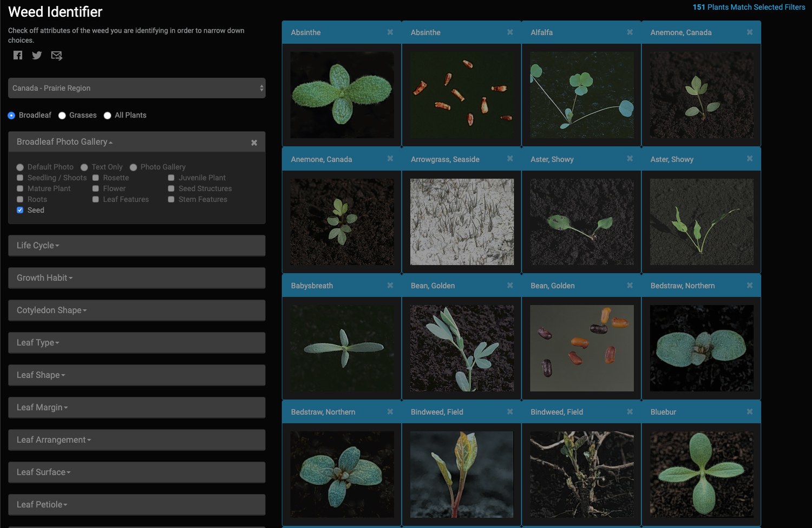Viewport: 812px width, 528px height.
Task: Click the 151 Plants Match count text
Action: click(749, 7)
